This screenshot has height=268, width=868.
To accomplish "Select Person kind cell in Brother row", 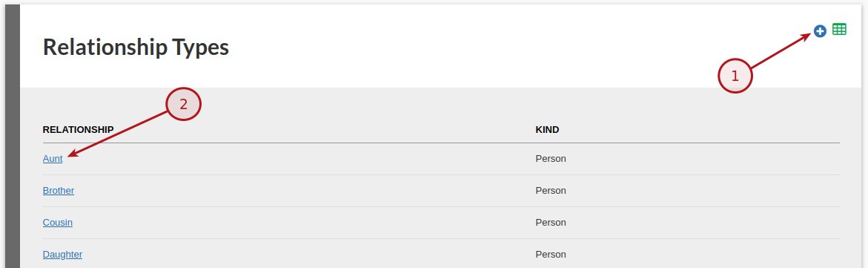I will tap(551, 190).
